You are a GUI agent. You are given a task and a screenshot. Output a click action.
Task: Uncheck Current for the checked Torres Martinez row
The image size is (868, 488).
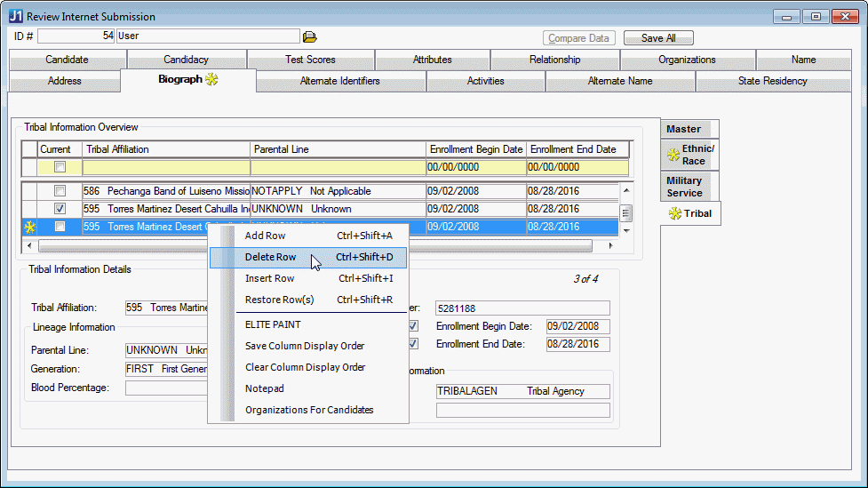(x=60, y=209)
